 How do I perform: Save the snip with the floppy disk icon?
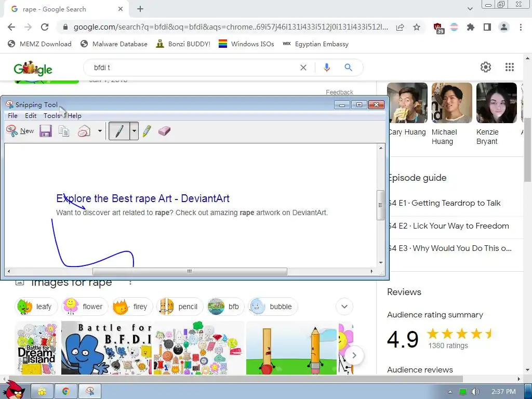pyautogui.click(x=46, y=131)
